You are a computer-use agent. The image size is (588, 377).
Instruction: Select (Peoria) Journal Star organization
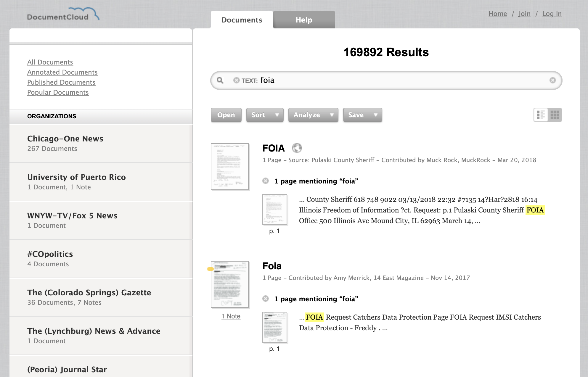click(101, 366)
